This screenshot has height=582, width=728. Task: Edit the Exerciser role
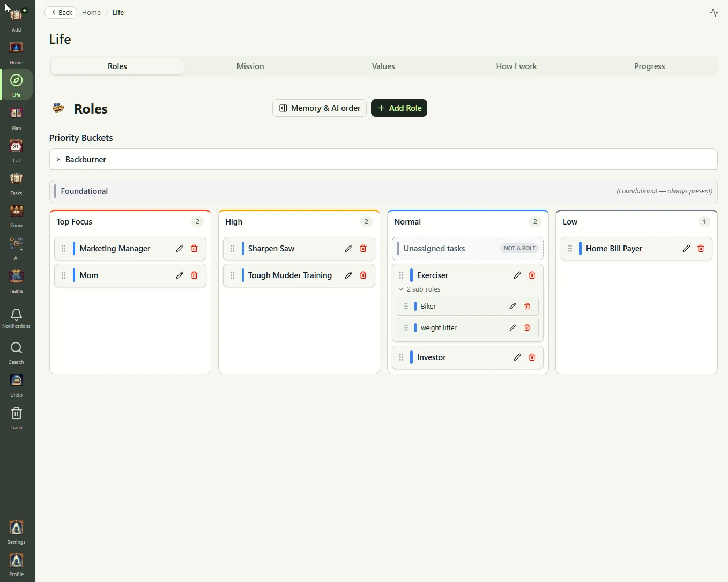coord(517,275)
